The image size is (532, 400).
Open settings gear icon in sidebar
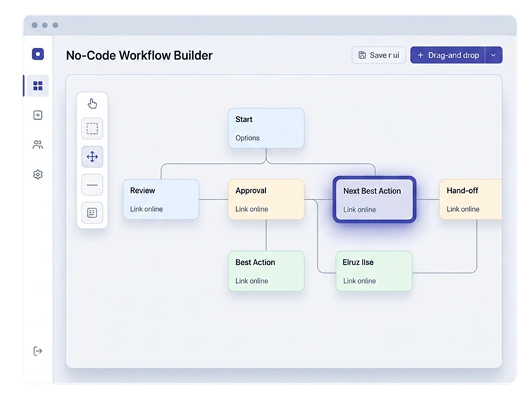(x=38, y=174)
